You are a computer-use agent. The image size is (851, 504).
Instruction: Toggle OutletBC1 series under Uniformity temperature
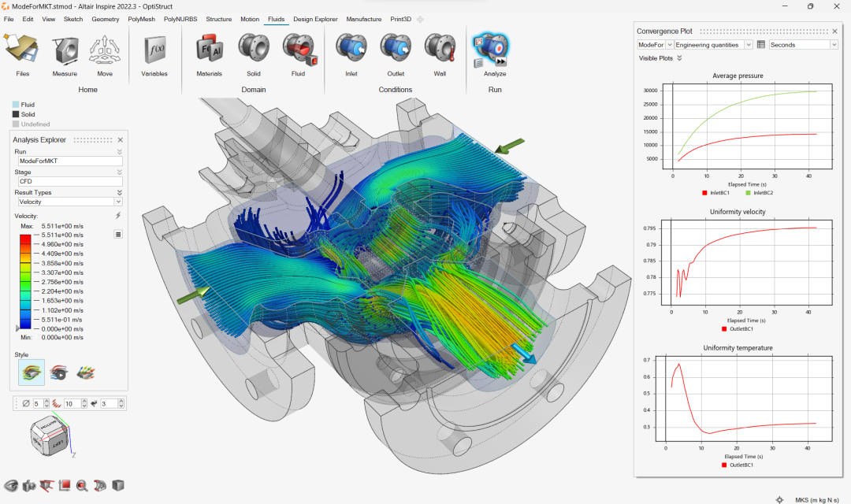[x=738, y=465]
